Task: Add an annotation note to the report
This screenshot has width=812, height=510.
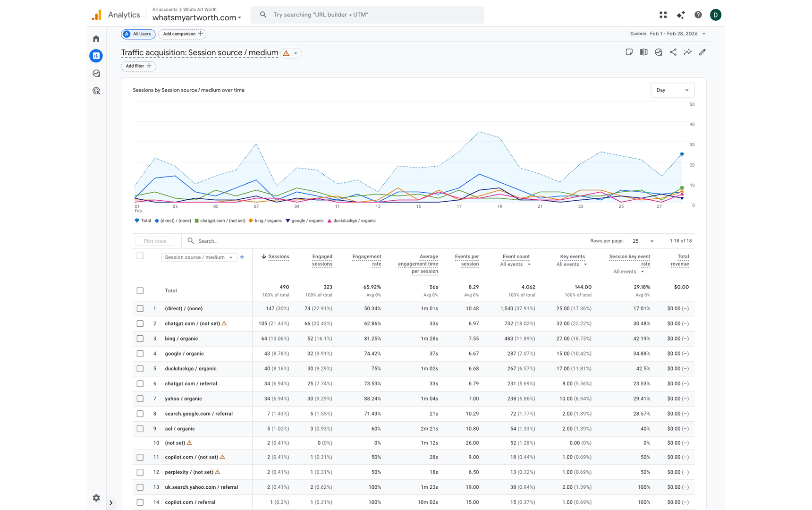Action: point(629,52)
